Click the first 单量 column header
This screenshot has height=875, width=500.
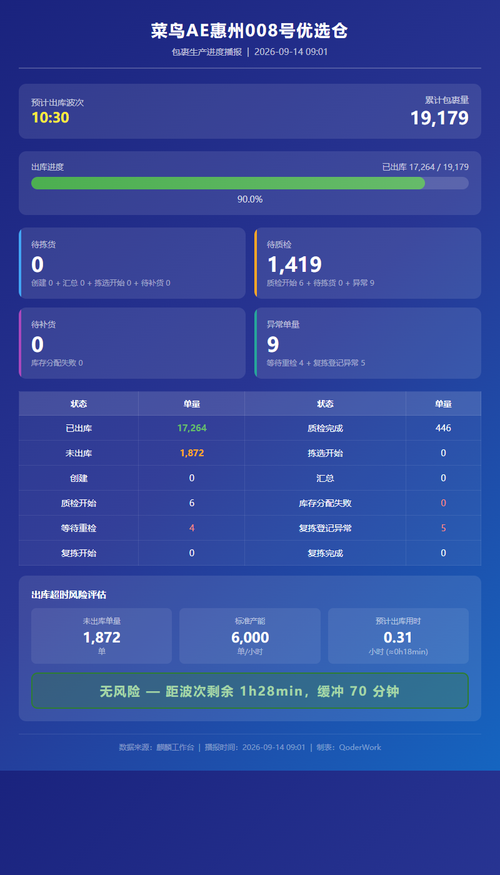[191, 403]
